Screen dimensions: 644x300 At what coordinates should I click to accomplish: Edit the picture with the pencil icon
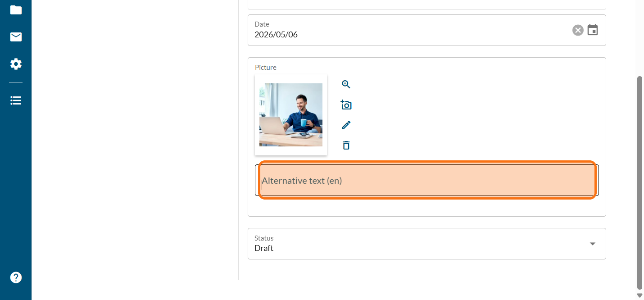pos(346,125)
